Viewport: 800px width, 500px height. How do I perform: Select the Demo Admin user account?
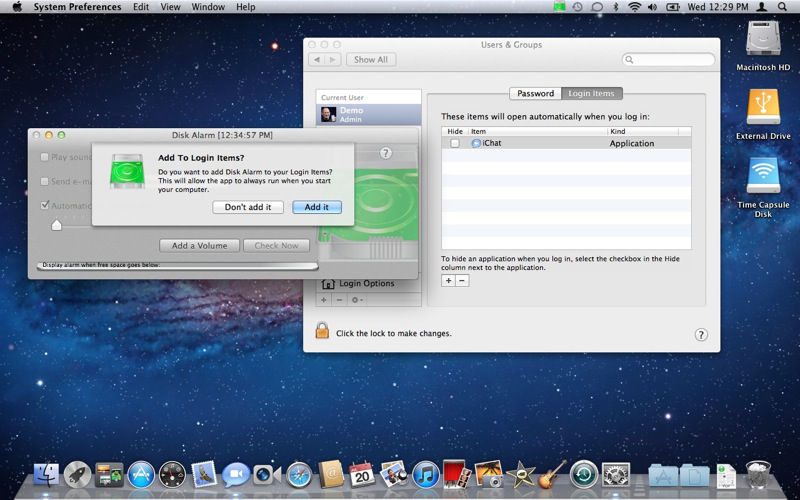[x=369, y=114]
